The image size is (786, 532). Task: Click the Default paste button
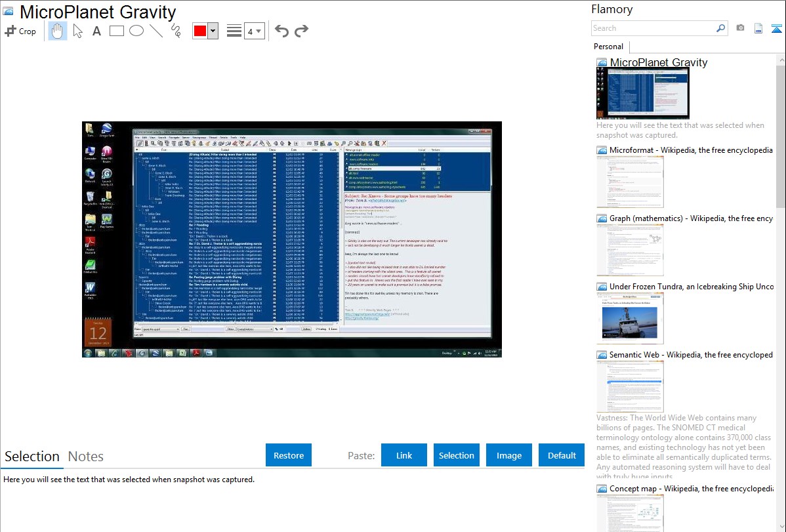click(562, 455)
